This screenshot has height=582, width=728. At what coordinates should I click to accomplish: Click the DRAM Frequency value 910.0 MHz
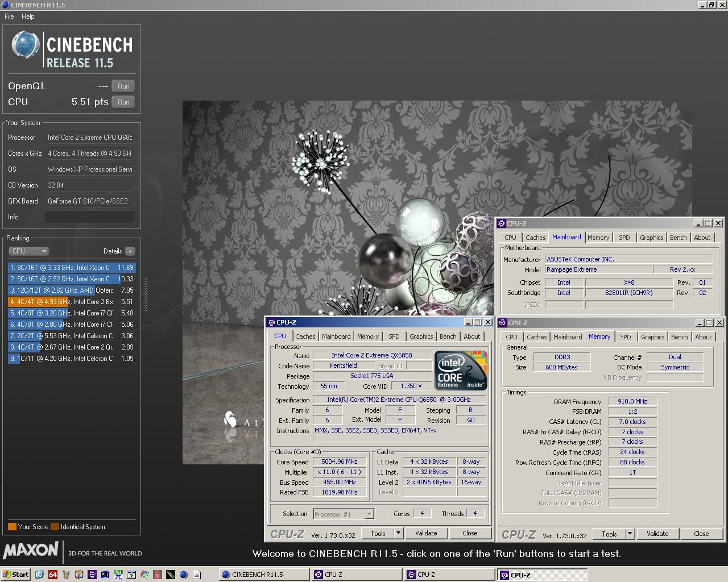click(632, 401)
